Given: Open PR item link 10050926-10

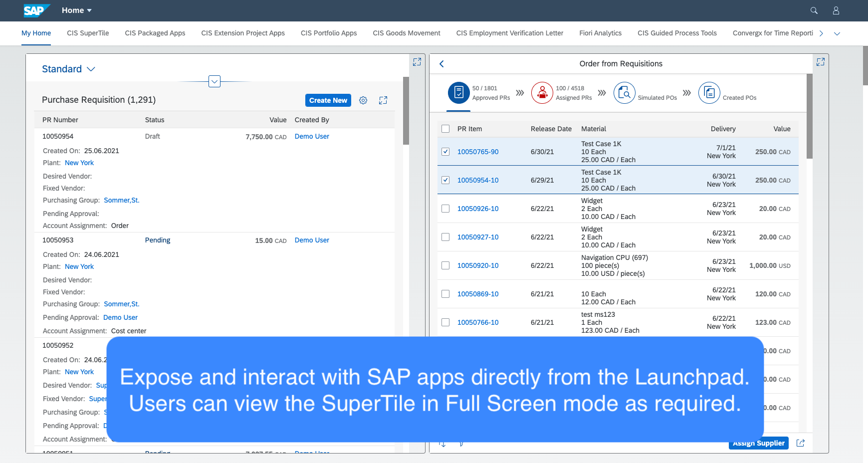Looking at the screenshot, I should coord(478,209).
